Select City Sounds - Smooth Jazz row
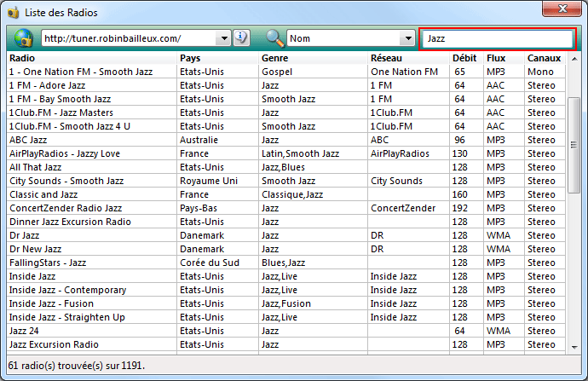 tap(285, 181)
